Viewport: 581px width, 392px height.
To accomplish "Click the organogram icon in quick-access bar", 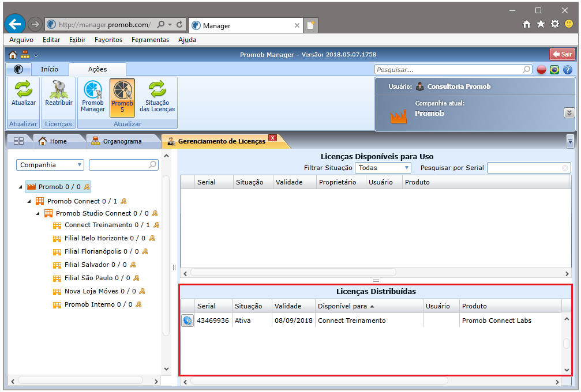I will point(25,55).
